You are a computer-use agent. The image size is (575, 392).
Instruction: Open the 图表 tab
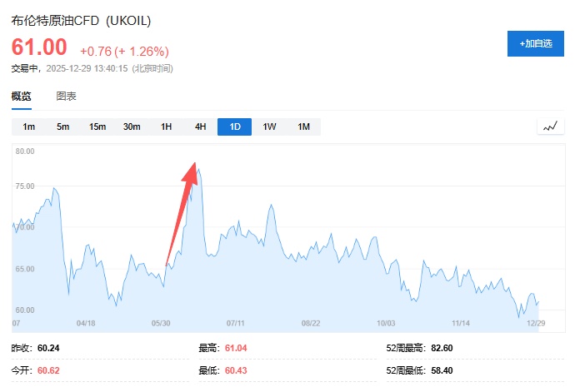(x=67, y=97)
